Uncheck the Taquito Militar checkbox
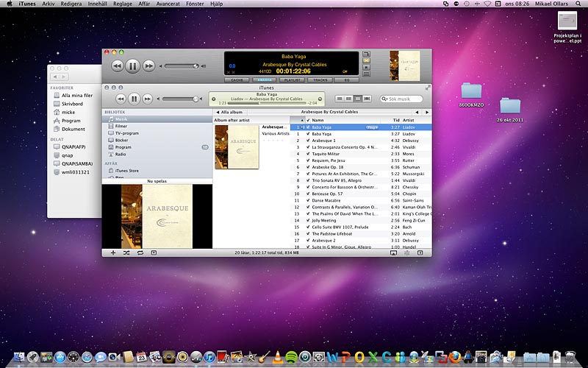The image size is (588, 368). [x=308, y=154]
